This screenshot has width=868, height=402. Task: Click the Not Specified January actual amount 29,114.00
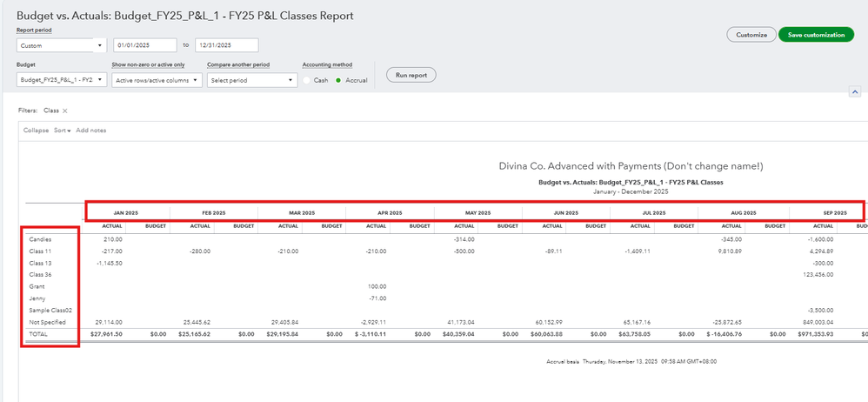pos(107,322)
